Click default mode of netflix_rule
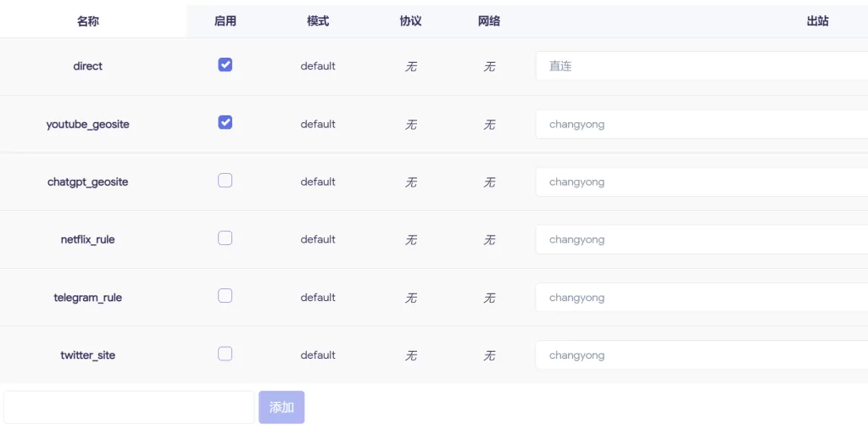 point(318,239)
